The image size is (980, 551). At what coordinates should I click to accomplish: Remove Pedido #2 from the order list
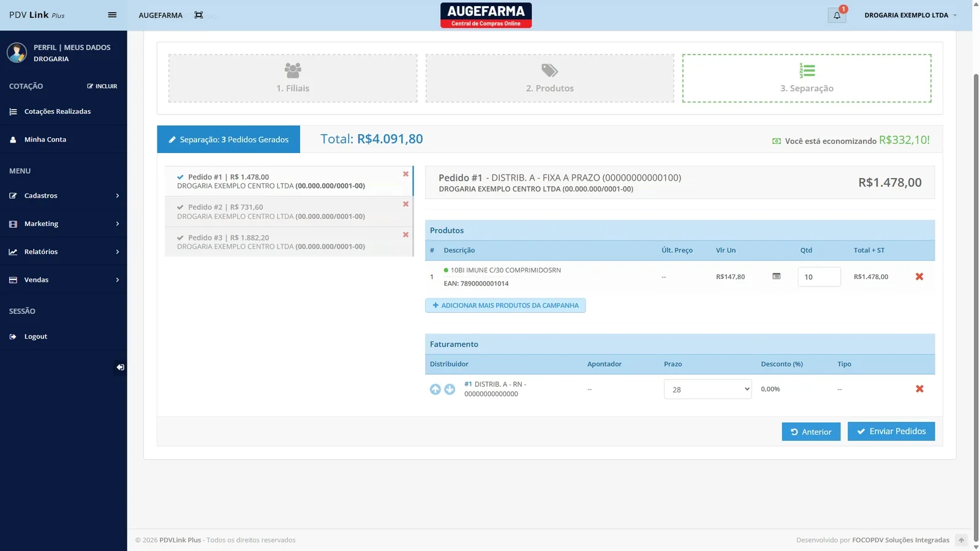click(405, 204)
